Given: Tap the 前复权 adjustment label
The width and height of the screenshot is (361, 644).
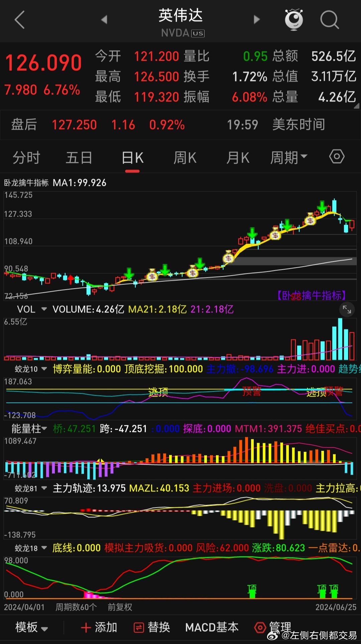Looking at the screenshot, I should pyautogui.click(x=120, y=607).
